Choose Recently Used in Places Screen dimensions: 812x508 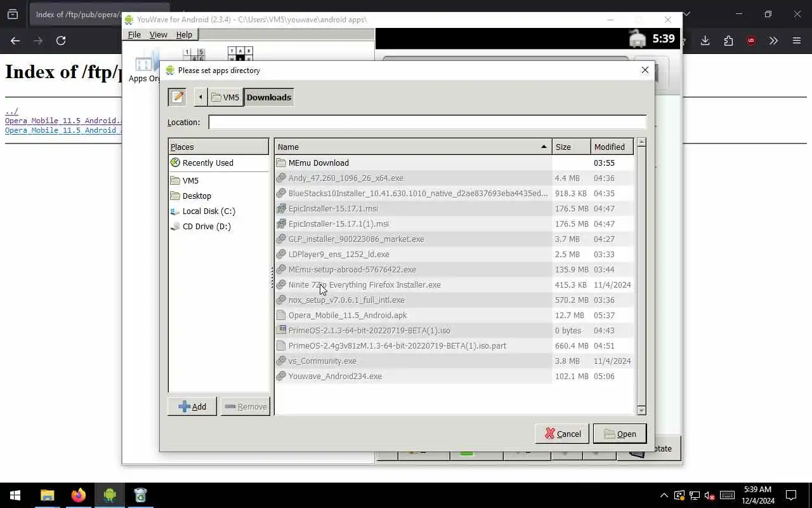(218, 163)
